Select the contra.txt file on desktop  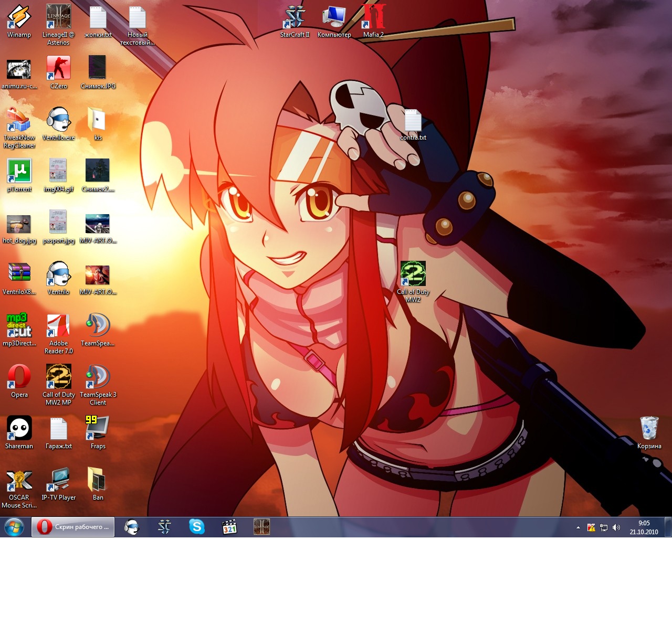point(413,122)
